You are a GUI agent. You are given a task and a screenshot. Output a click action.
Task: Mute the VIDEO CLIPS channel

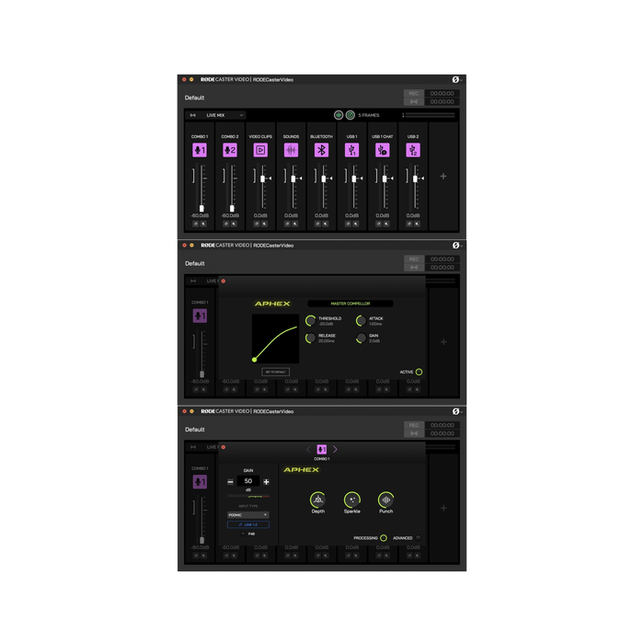(x=265, y=224)
